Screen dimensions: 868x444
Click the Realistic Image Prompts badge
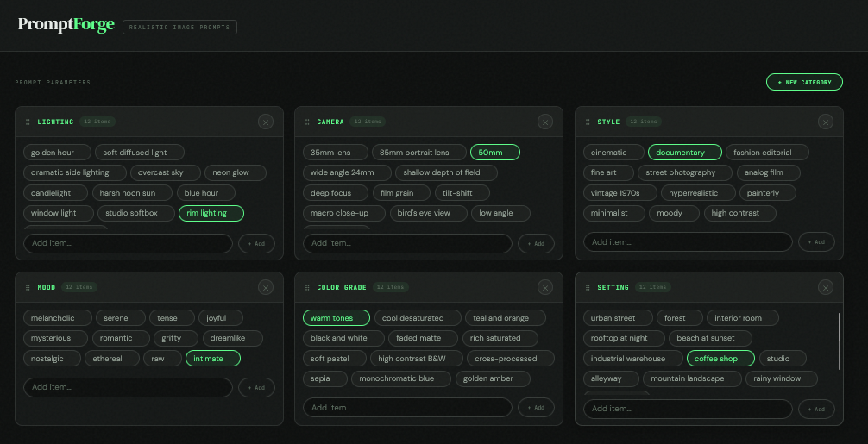tap(179, 27)
